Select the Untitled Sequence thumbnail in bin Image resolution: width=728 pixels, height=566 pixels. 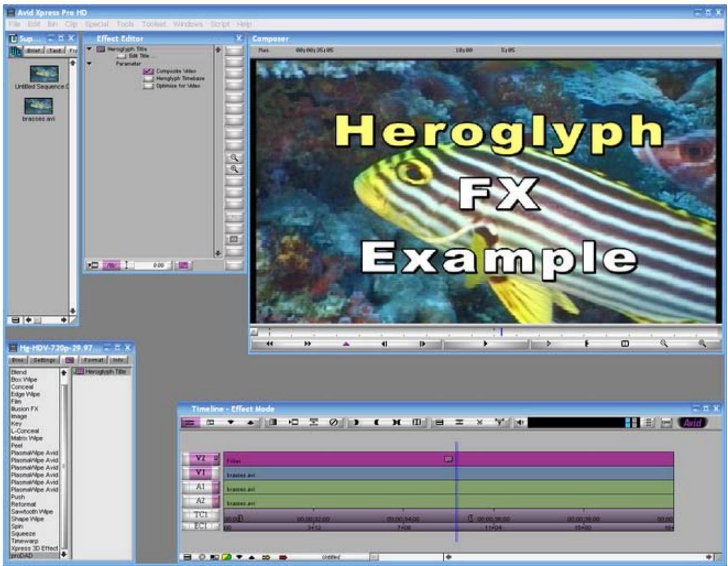tap(44, 73)
